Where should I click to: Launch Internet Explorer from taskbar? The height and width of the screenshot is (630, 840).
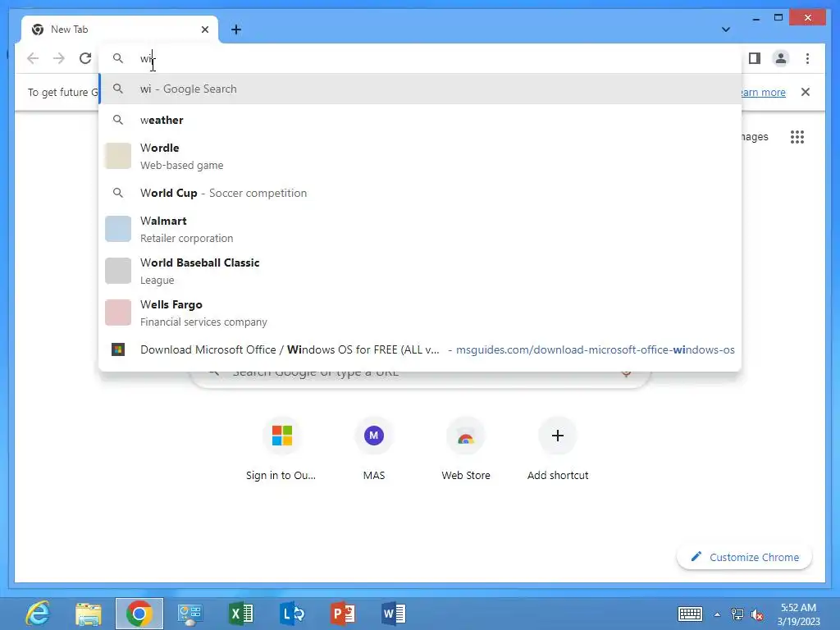pos(38,614)
